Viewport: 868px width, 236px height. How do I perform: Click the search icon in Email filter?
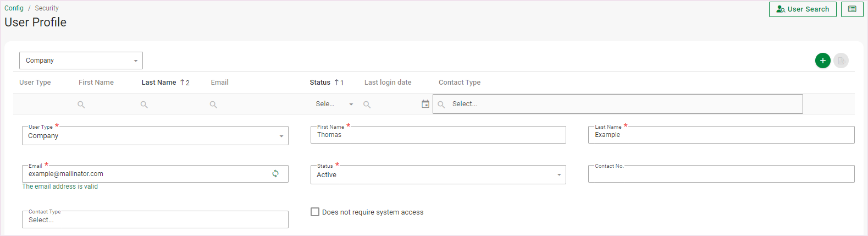pos(213,105)
